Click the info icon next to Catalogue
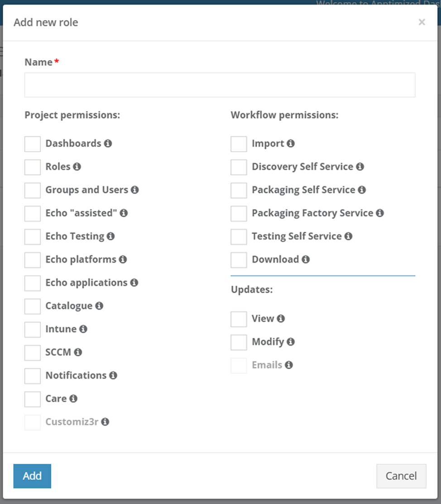This screenshot has width=441, height=504. click(x=99, y=306)
